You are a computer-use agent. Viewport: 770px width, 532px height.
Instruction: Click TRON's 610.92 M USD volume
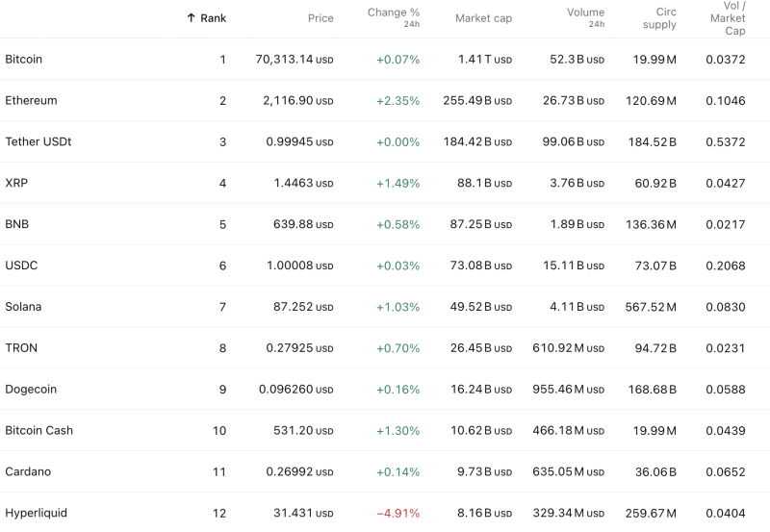568,348
